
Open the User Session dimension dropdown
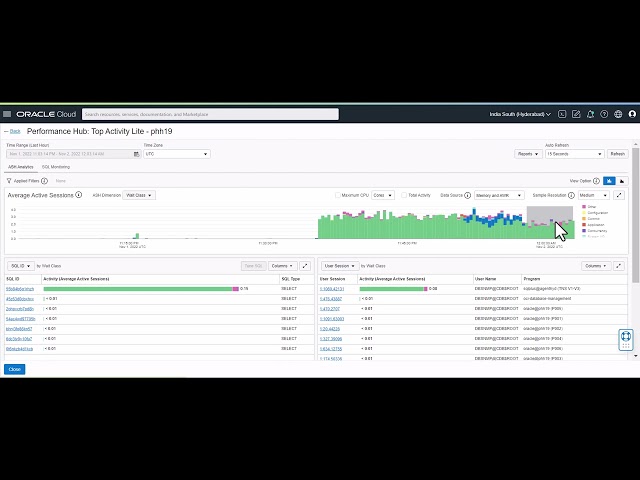tap(340, 266)
